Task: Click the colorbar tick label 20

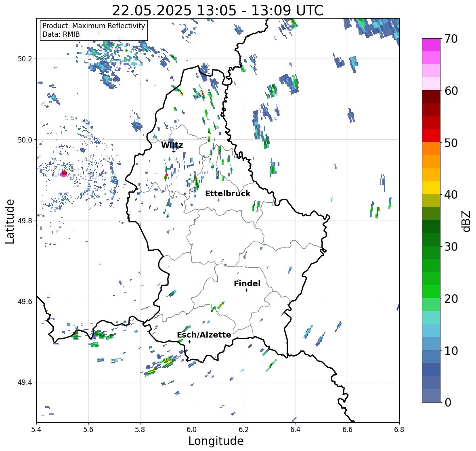Action: pyautogui.click(x=451, y=299)
